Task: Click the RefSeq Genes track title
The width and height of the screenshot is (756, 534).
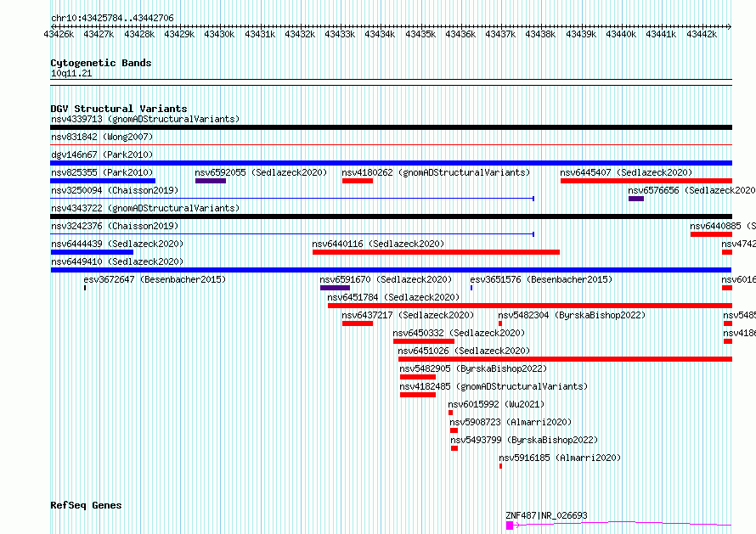Action: click(86, 506)
